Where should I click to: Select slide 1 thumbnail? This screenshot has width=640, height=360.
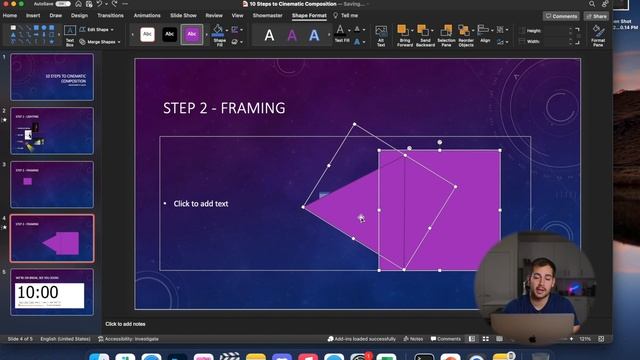point(52,77)
